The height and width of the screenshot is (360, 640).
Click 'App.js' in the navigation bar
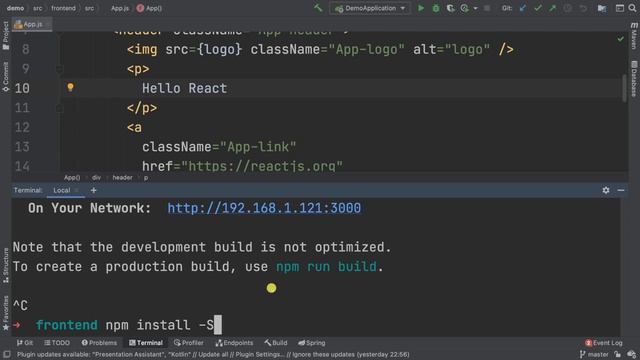click(x=120, y=8)
